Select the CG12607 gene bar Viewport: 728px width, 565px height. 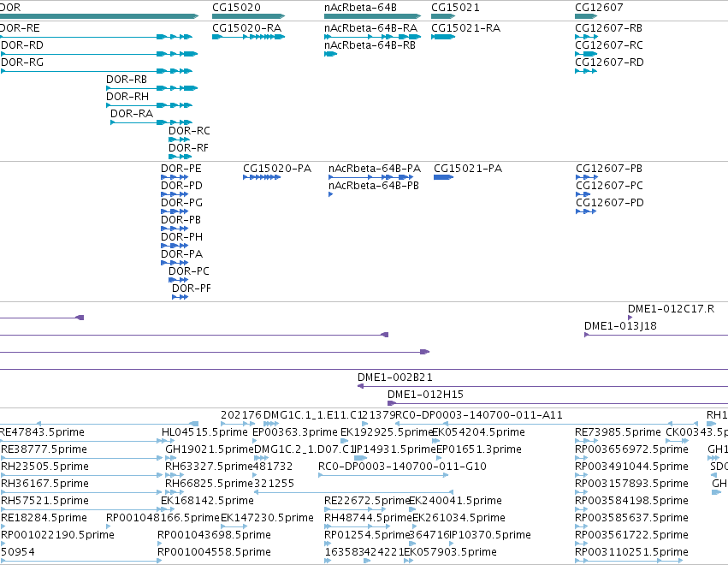[x=586, y=16]
